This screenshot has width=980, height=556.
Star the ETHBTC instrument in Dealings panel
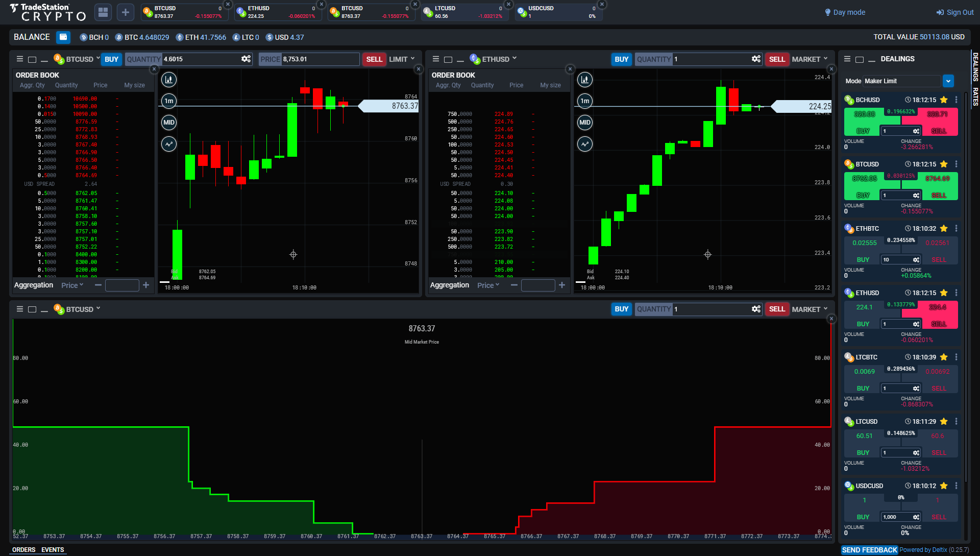coord(944,228)
